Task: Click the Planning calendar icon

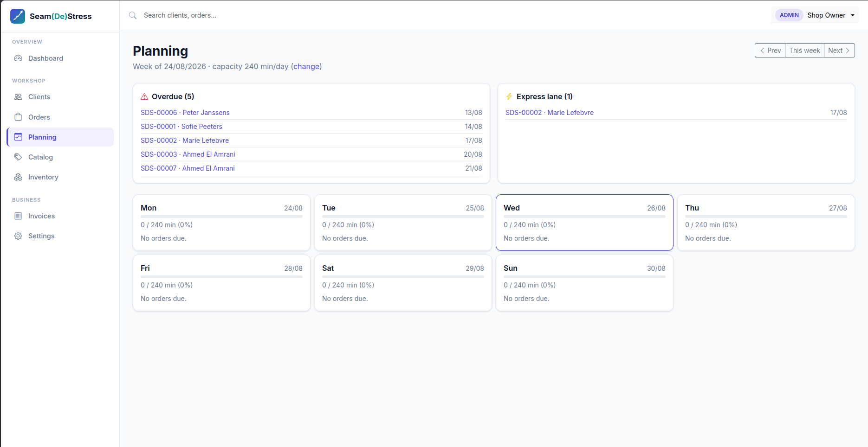Action: (x=18, y=137)
